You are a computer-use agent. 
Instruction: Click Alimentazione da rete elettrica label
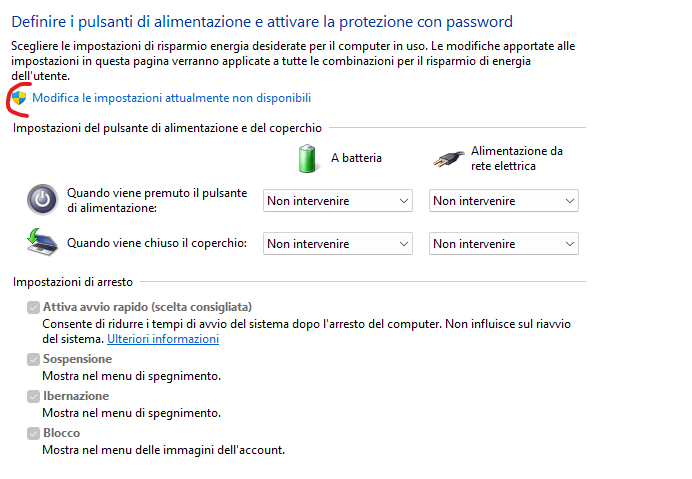coord(517,158)
